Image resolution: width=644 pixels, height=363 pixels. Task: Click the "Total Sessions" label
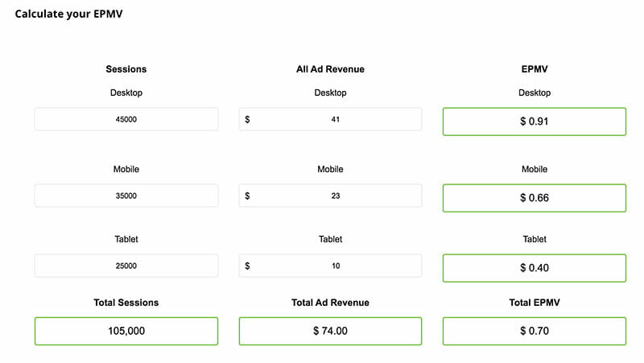126,303
